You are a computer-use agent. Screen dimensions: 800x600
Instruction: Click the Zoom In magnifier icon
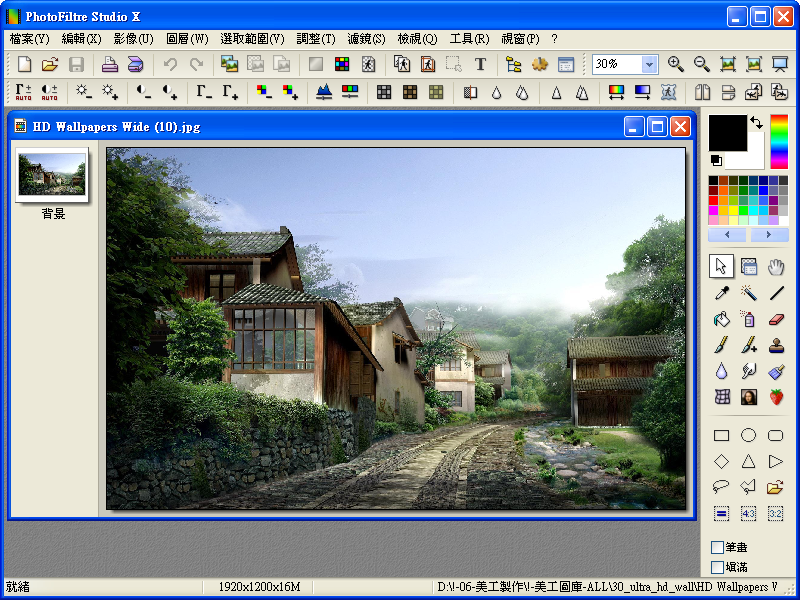676,64
